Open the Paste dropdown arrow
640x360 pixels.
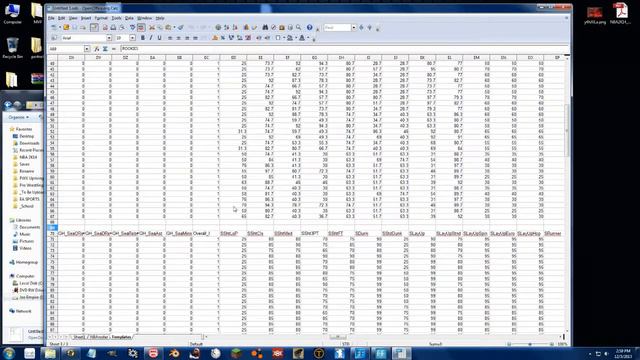click(174, 27)
